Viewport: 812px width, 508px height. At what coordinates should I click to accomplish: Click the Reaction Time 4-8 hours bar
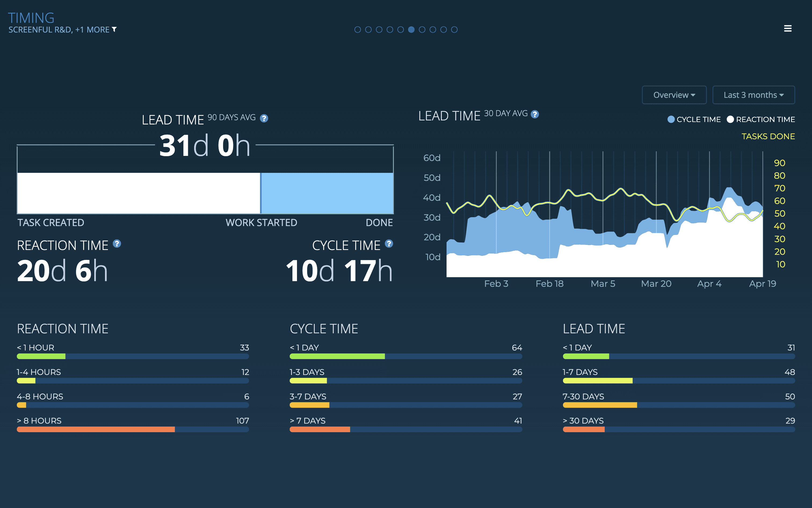point(133,405)
